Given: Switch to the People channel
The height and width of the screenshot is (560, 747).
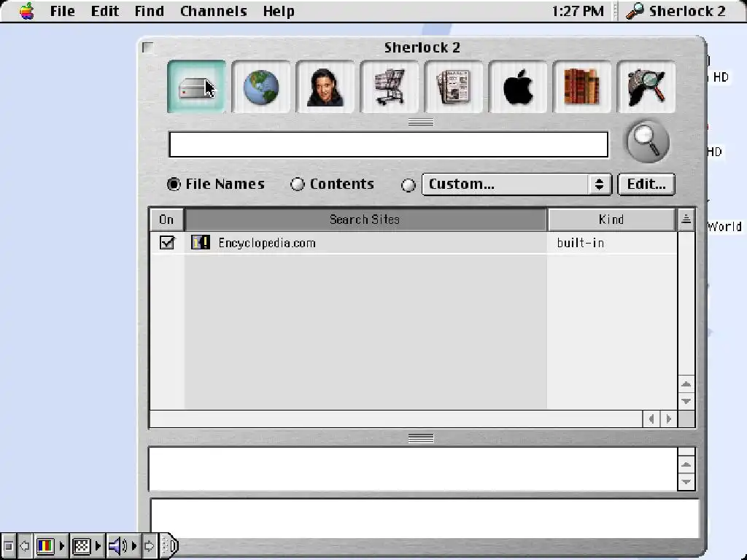Looking at the screenshot, I should pos(325,87).
